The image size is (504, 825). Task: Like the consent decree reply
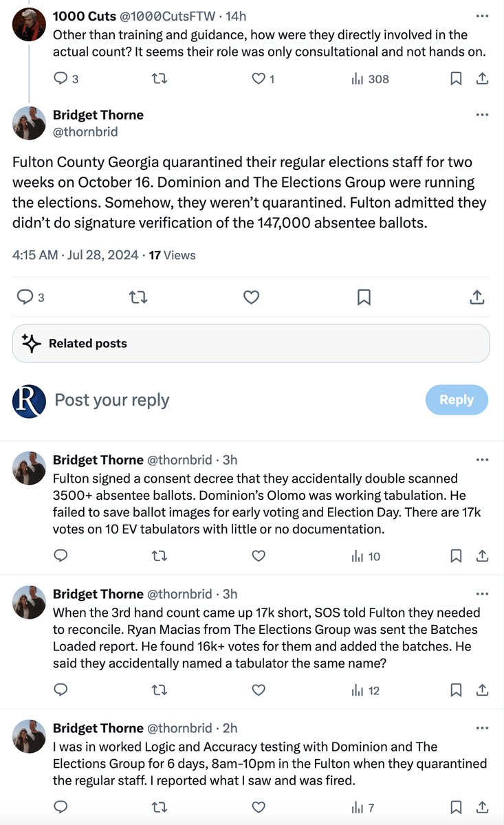(x=259, y=556)
